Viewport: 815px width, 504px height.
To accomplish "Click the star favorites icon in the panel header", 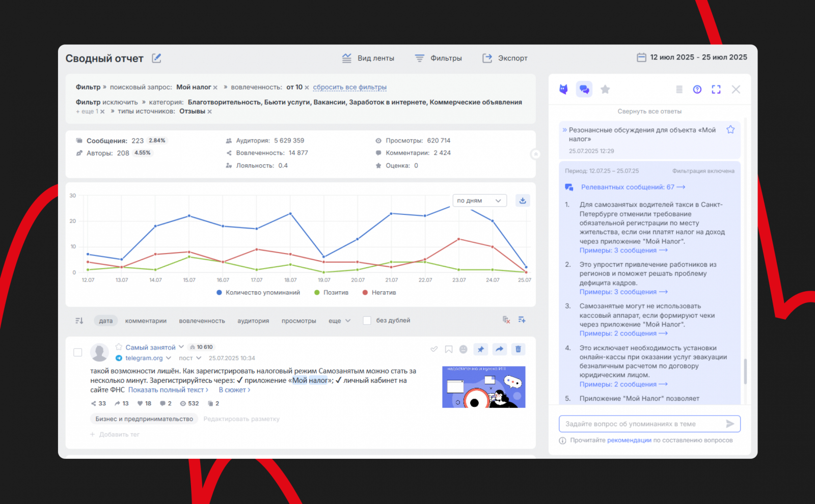I will (605, 90).
